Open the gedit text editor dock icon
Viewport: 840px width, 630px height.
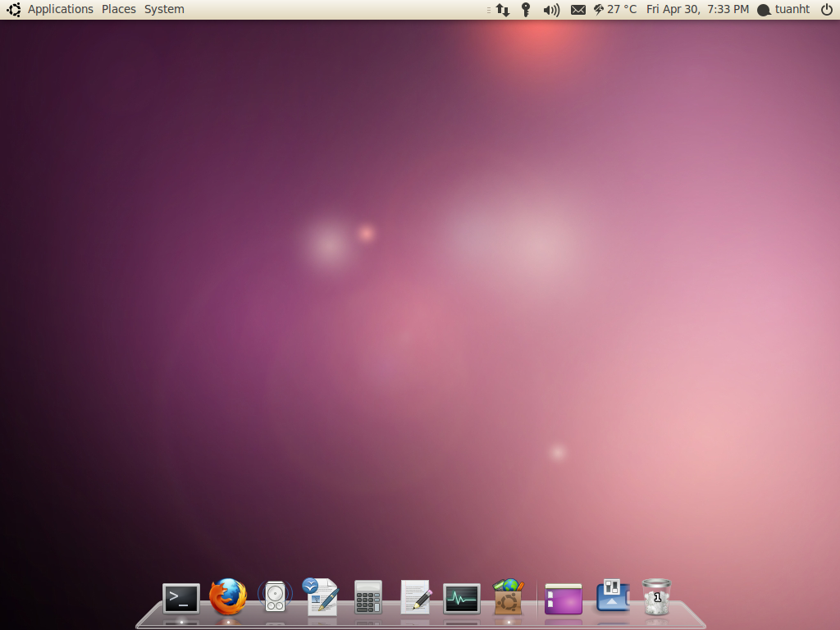[416, 596]
